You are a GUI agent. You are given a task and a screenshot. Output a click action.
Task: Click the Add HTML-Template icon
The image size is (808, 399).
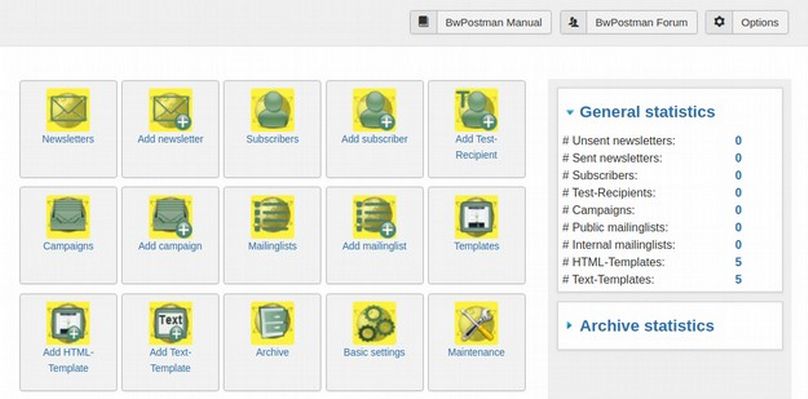(68, 323)
